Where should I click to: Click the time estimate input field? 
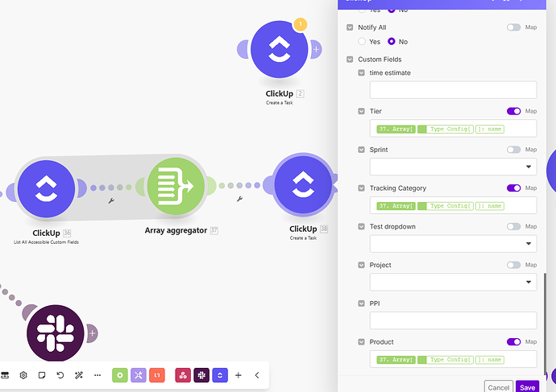pyautogui.click(x=453, y=90)
